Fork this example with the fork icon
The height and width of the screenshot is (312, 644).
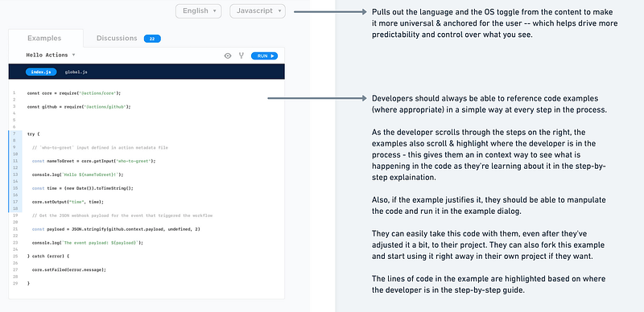click(x=242, y=55)
